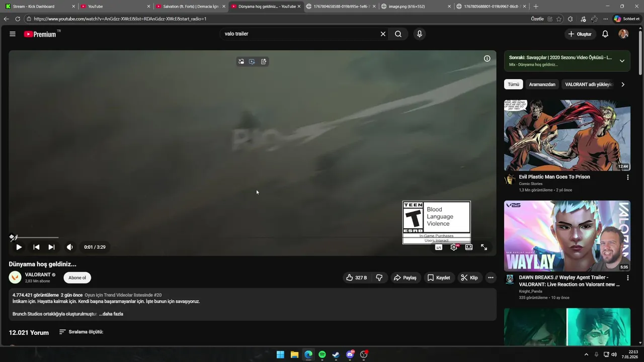Open options for Evil Plastic Man video
This screenshot has width=644, height=362.
[x=627, y=177]
